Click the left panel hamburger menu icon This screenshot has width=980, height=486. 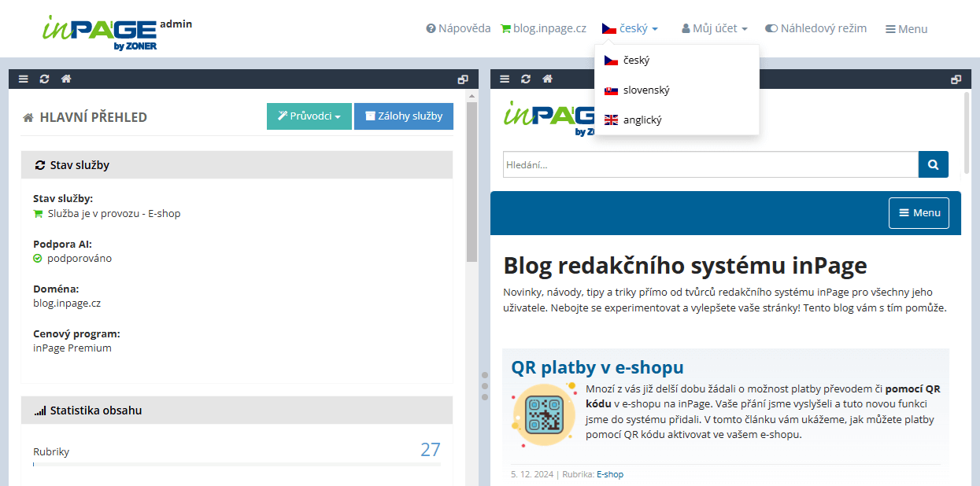(x=23, y=79)
